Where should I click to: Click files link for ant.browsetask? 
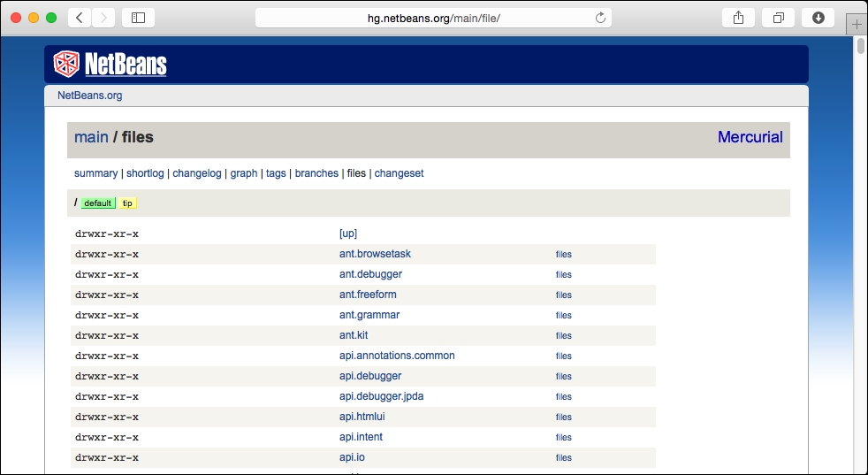point(564,255)
